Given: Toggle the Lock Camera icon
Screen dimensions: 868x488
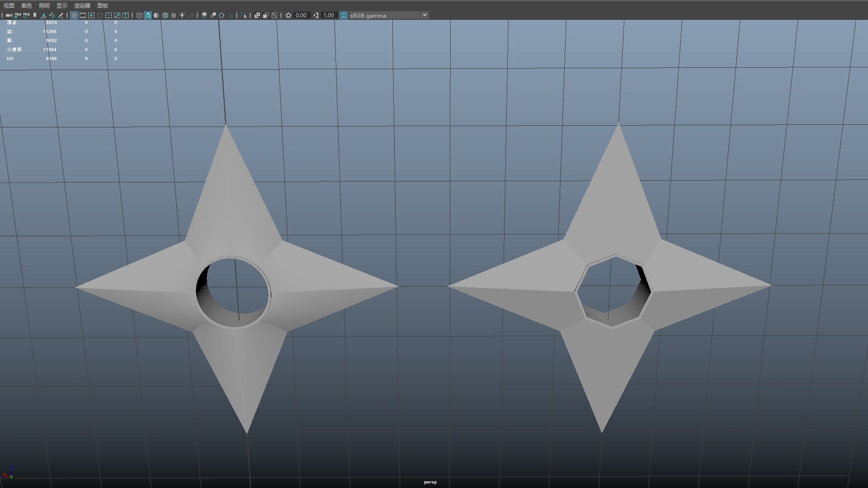Looking at the screenshot, I should [17, 15].
